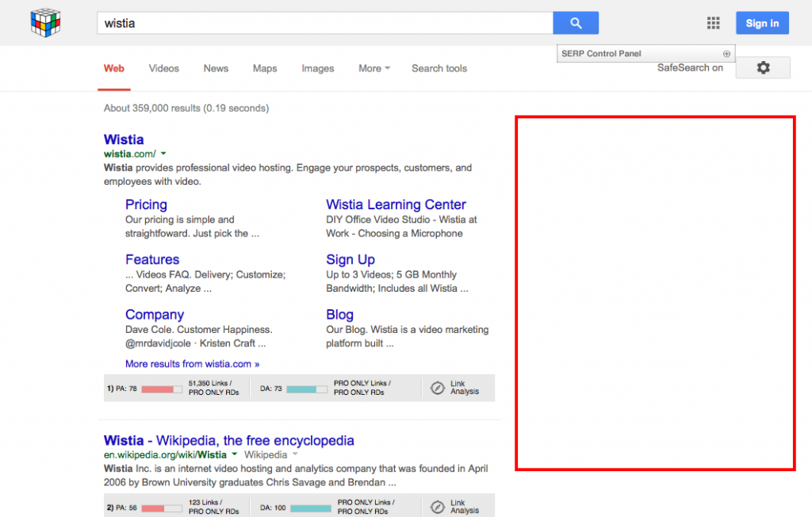Click the PA: 56 red bar

click(162, 508)
